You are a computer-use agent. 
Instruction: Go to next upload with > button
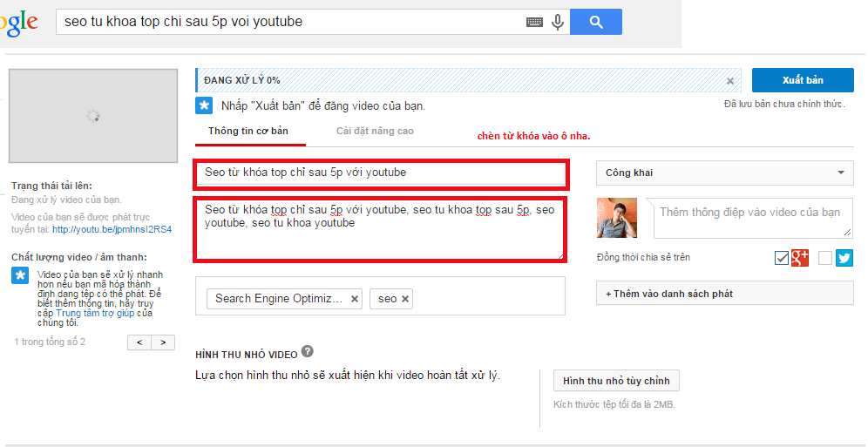tap(163, 342)
